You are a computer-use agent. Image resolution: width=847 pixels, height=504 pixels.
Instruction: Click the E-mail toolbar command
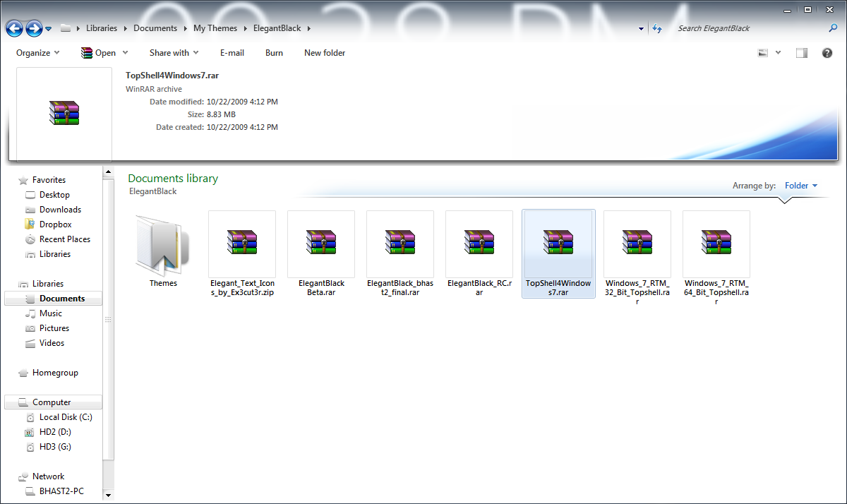(232, 53)
